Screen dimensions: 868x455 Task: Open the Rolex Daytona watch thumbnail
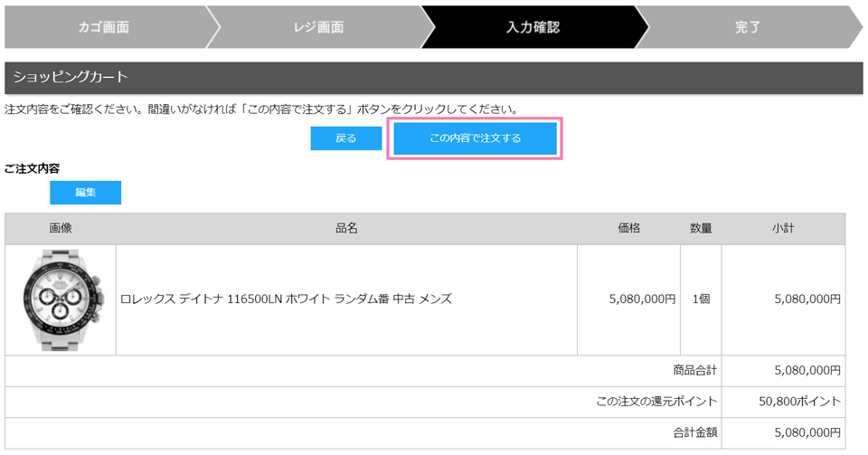tap(61, 299)
